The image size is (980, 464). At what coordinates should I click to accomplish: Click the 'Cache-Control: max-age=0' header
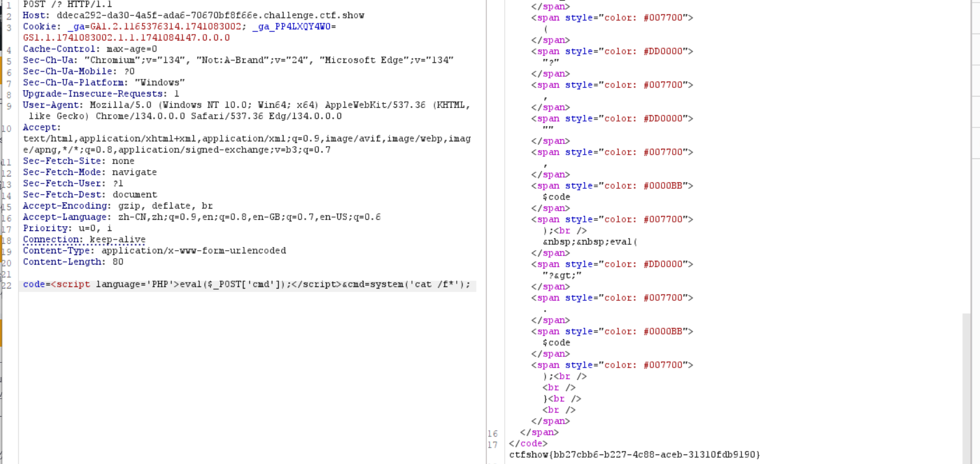point(90,49)
